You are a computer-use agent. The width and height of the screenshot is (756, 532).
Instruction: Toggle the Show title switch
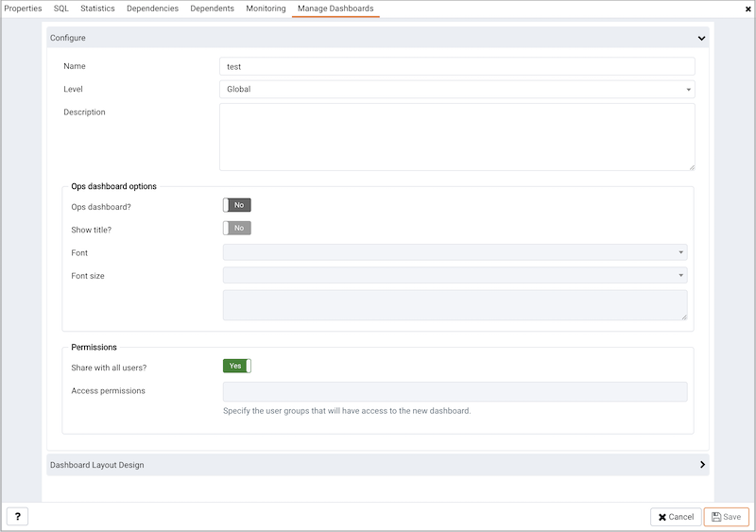coord(237,228)
